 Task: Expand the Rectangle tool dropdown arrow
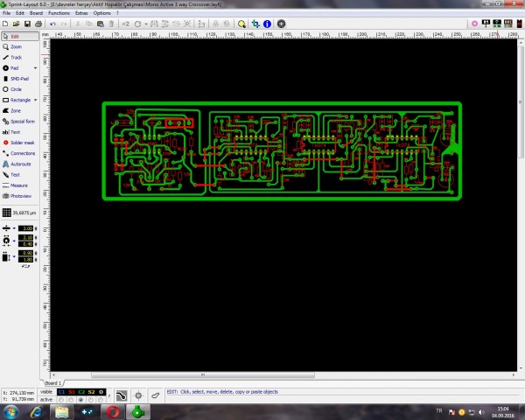click(36, 100)
